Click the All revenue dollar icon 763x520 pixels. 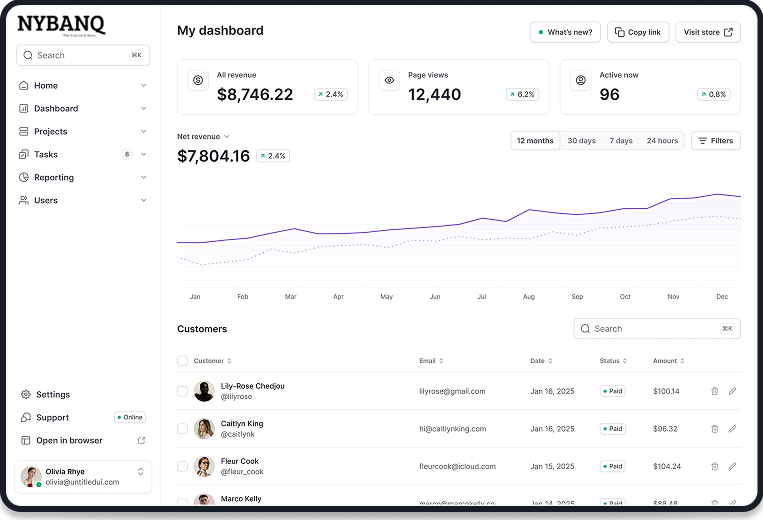click(198, 79)
